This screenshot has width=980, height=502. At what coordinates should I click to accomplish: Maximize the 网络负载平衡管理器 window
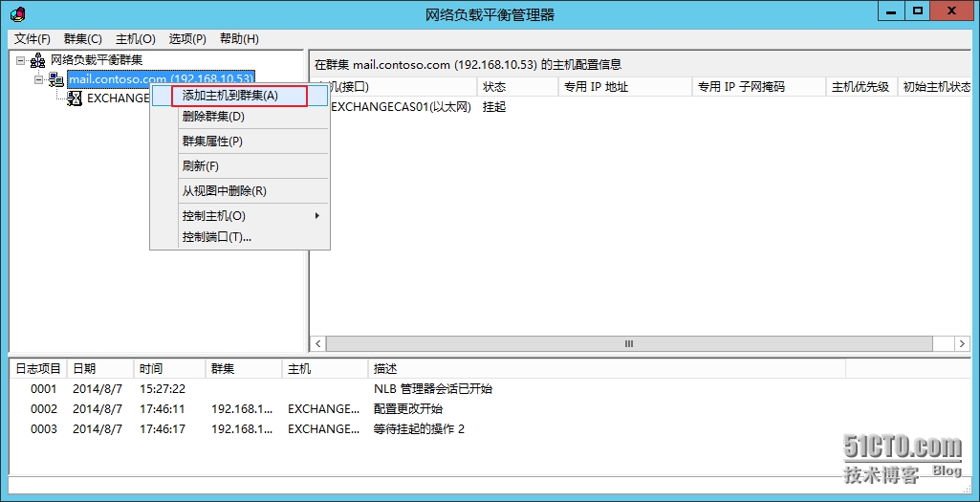(918, 11)
